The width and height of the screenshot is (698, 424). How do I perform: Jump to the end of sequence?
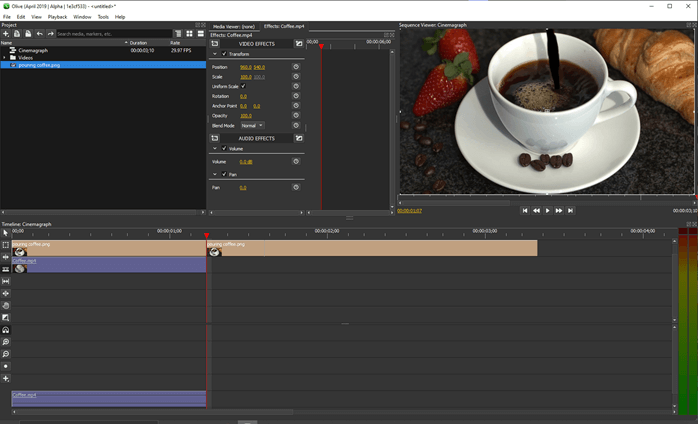pyautogui.click(x=571, y=211)
